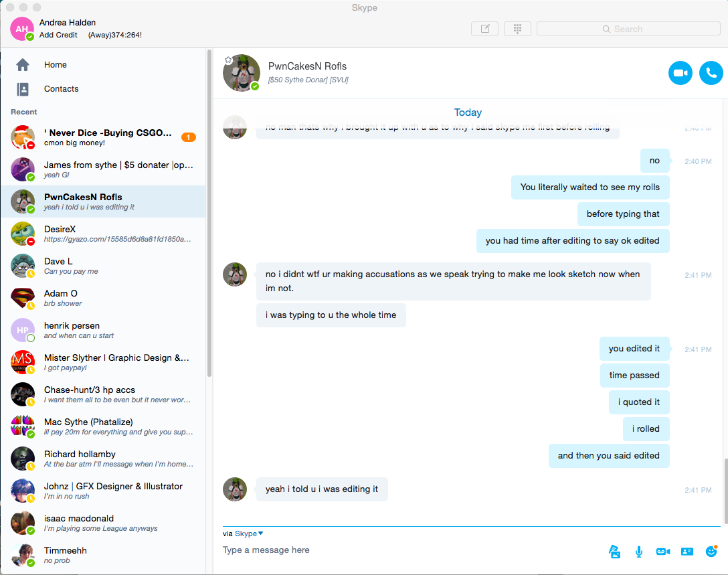Open the isaac macdonald conversation

click(103, 522)
